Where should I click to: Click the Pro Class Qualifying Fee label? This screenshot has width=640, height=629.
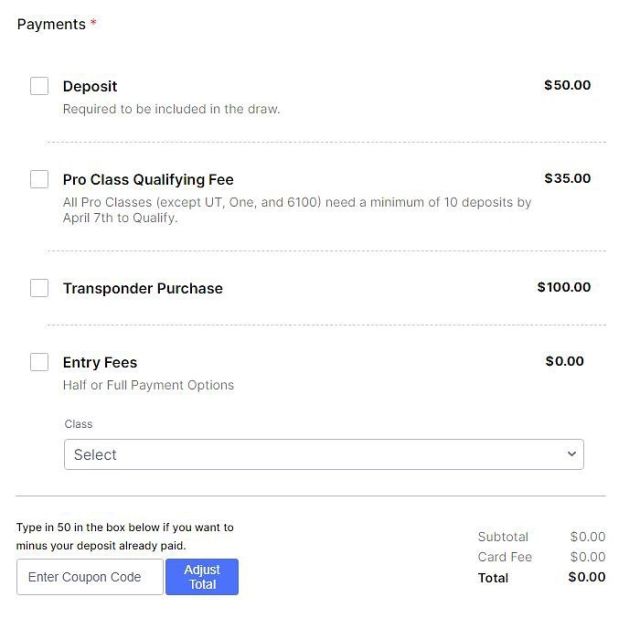[x=148, y=180]
